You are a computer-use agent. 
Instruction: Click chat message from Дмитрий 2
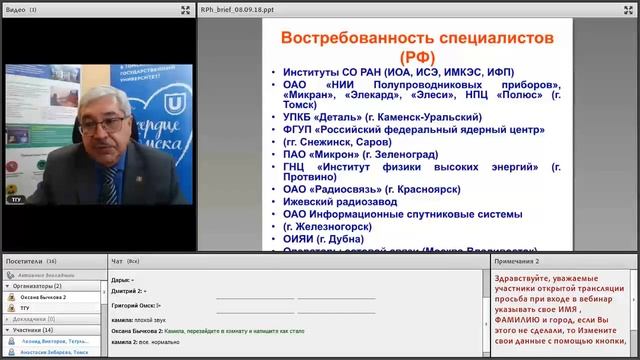click(129, 291)
